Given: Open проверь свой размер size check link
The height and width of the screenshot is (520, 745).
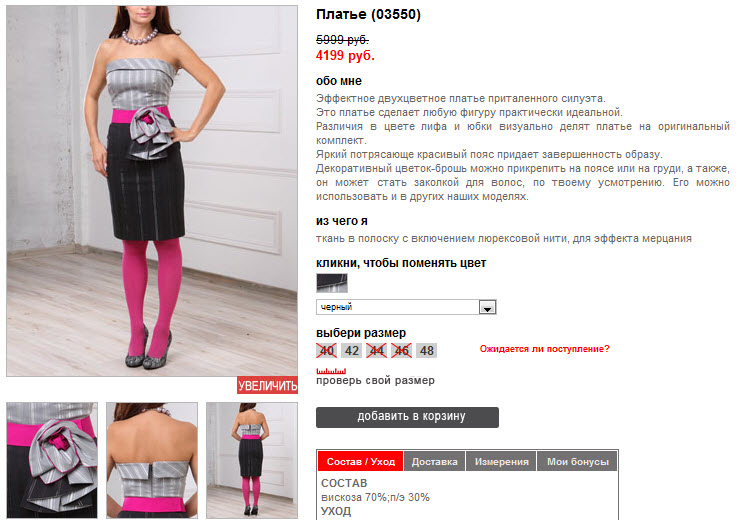Looking at the screenshot, I should coord(375,380).
